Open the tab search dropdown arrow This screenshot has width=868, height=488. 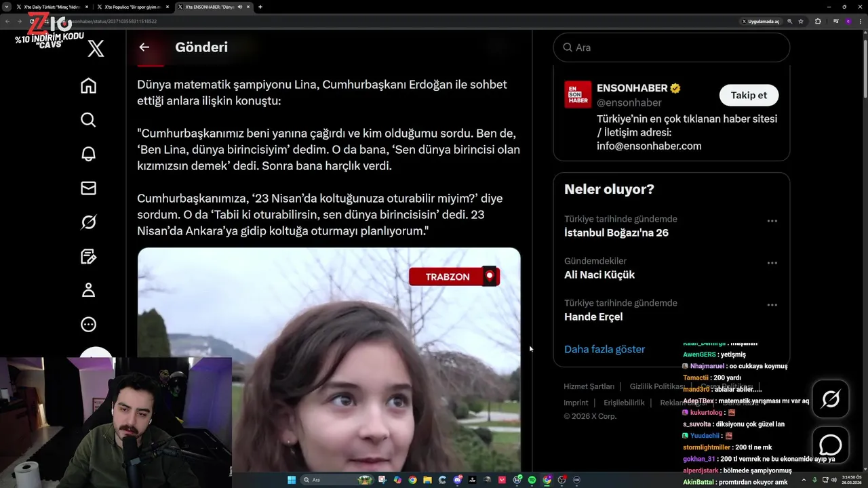coord(7,7)
